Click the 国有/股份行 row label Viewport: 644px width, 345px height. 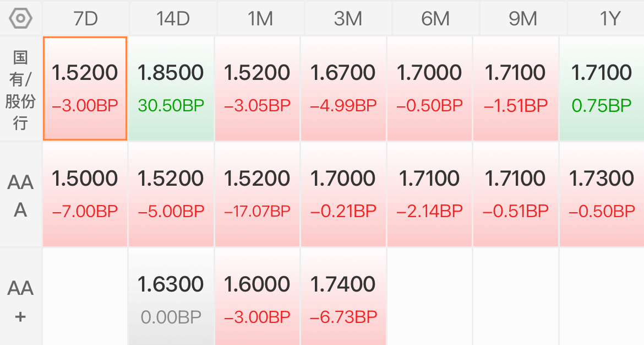pyautogui.click(x=20, y=89)
